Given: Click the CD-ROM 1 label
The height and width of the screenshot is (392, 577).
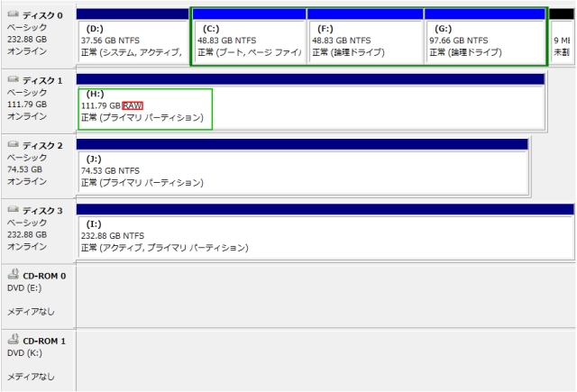Looking at the screenshot, I should point(44,341).
